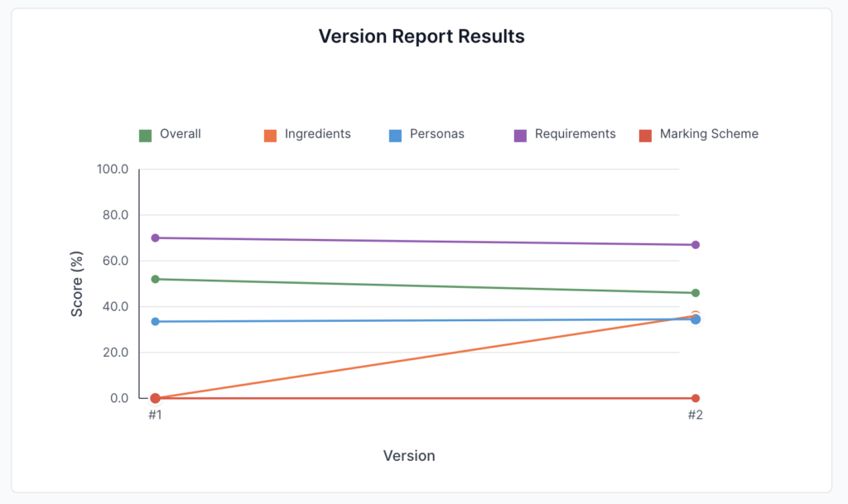The height and width of the screenshot is (504, 848).
Task: Select Personas data point at version #2
Action: coord(696,319)
